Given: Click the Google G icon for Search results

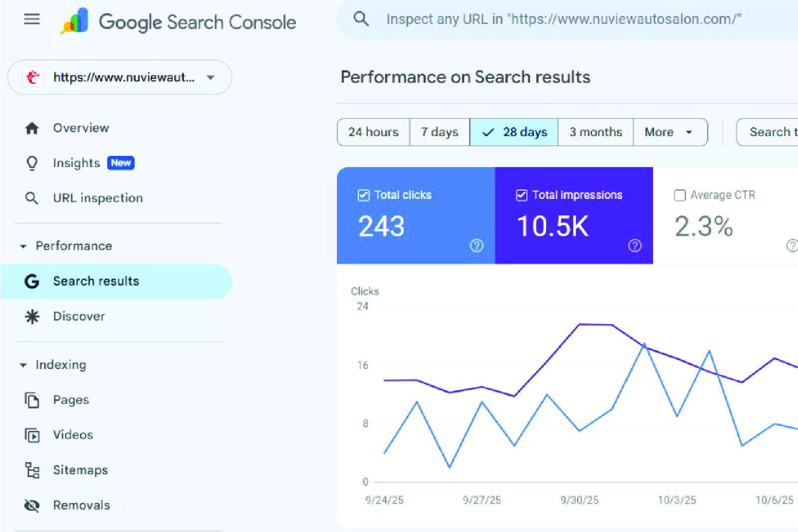Looking at the screenshot, I should pos(32,281).
